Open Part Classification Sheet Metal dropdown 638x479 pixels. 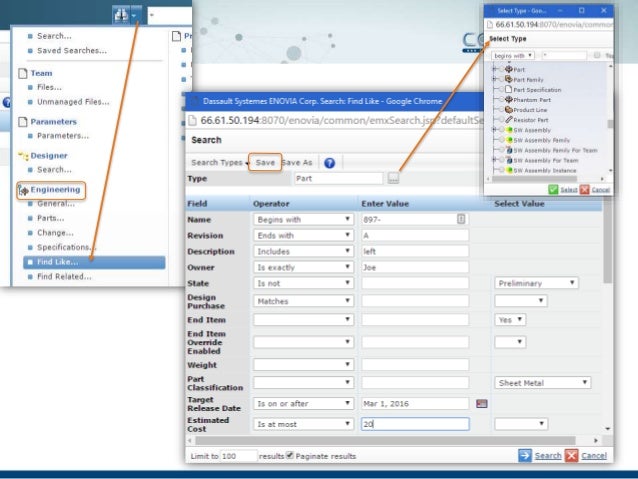(542, 383)
